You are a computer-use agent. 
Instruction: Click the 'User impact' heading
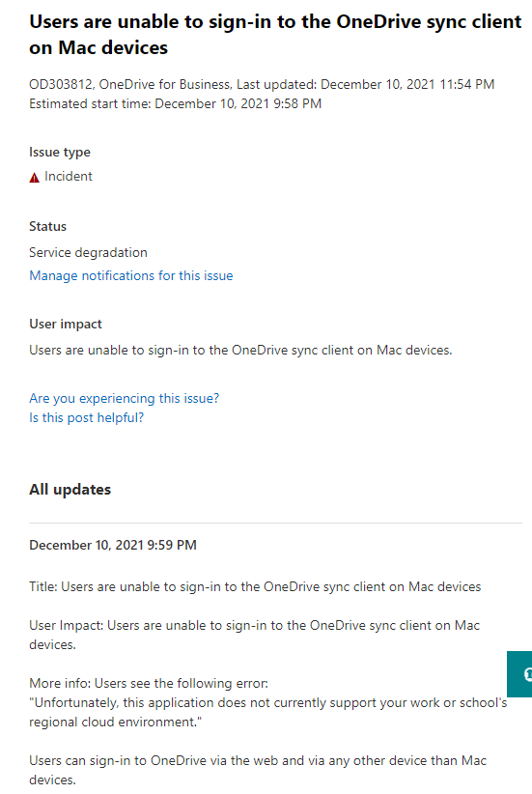pos(66,325)
